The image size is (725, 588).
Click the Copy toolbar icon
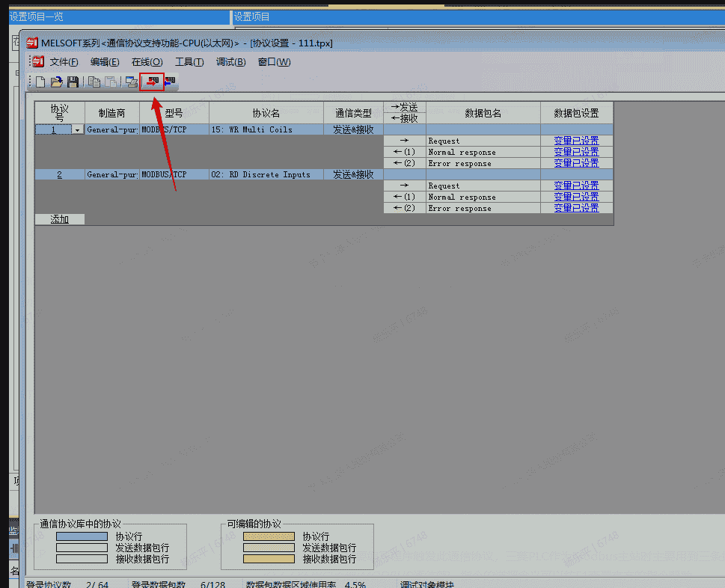(x=94, y=82)
